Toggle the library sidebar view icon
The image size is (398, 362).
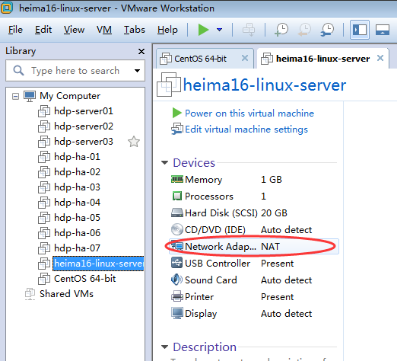tap(360, 30)
